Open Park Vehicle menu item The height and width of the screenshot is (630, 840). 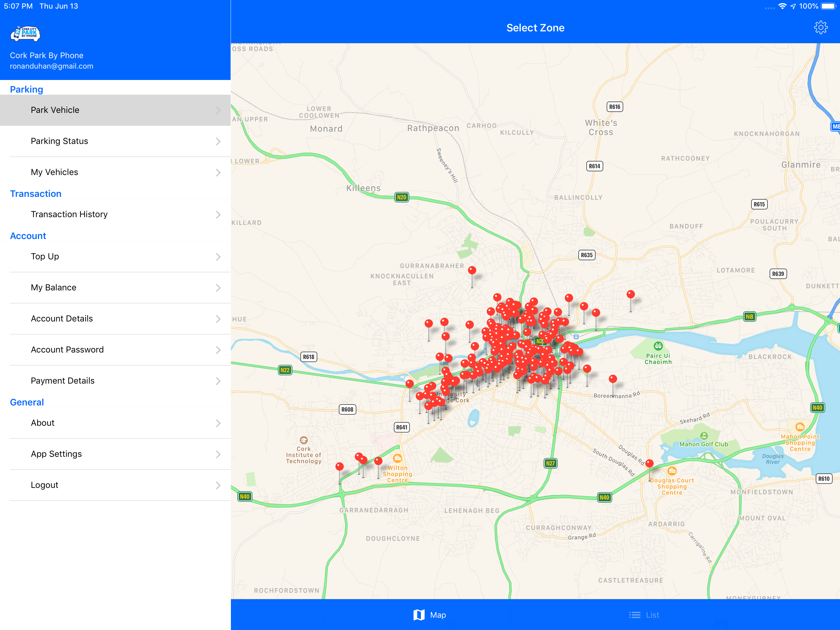click(x=115, y=110)
